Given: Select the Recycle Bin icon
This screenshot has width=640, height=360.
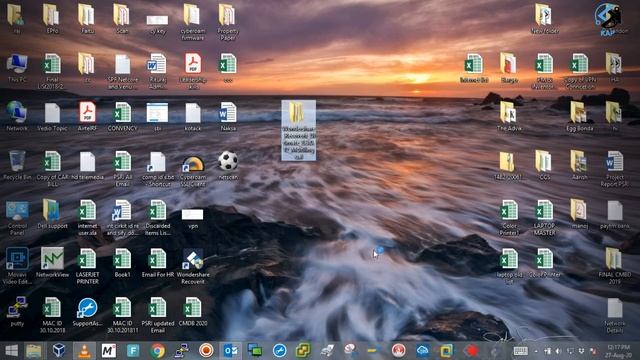Looking at the screenshot, I should tap(17, 166).
